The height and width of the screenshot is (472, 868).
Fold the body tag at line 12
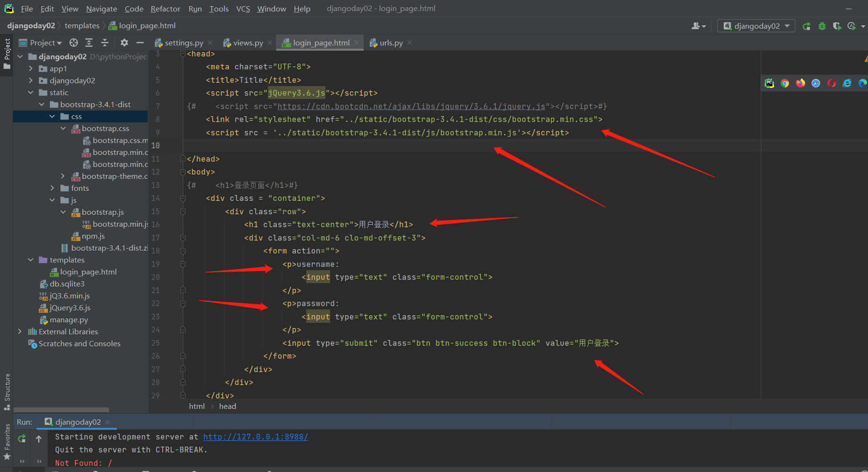183,172
